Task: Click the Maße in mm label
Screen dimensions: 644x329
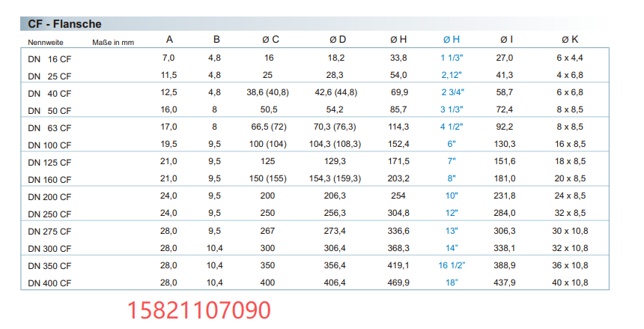Action: pyautogui.click(x=113, y=42)
